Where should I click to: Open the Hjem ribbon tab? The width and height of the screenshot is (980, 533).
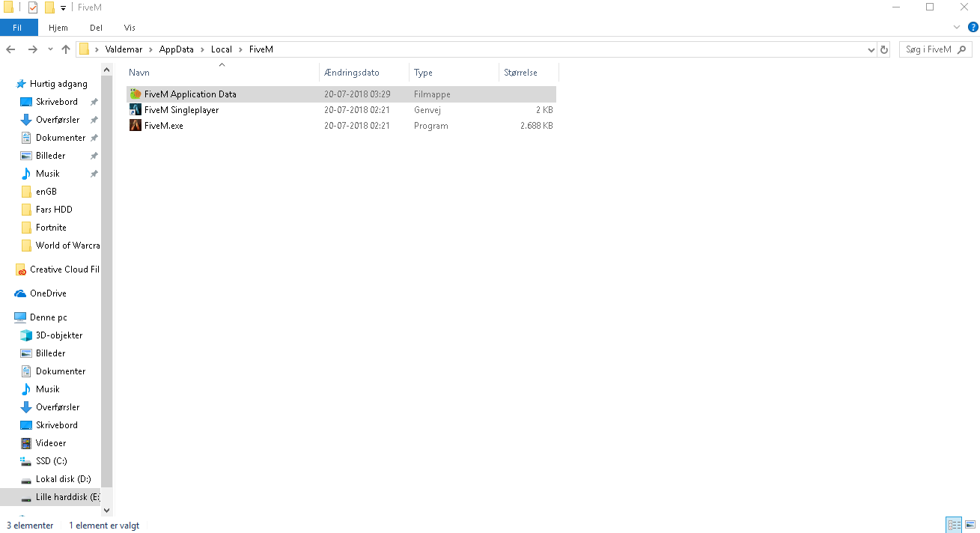click(x=58, y=27)
